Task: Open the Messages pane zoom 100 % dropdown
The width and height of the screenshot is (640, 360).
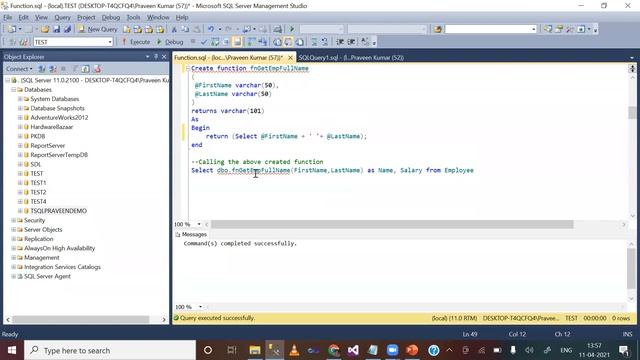Action: 200,307
